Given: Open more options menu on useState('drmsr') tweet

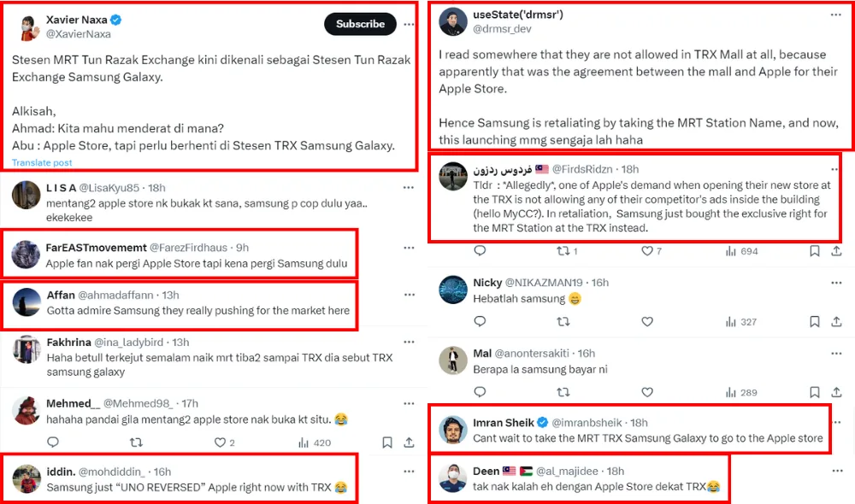Looking at the screenshot, I should [x=835, y=15].
